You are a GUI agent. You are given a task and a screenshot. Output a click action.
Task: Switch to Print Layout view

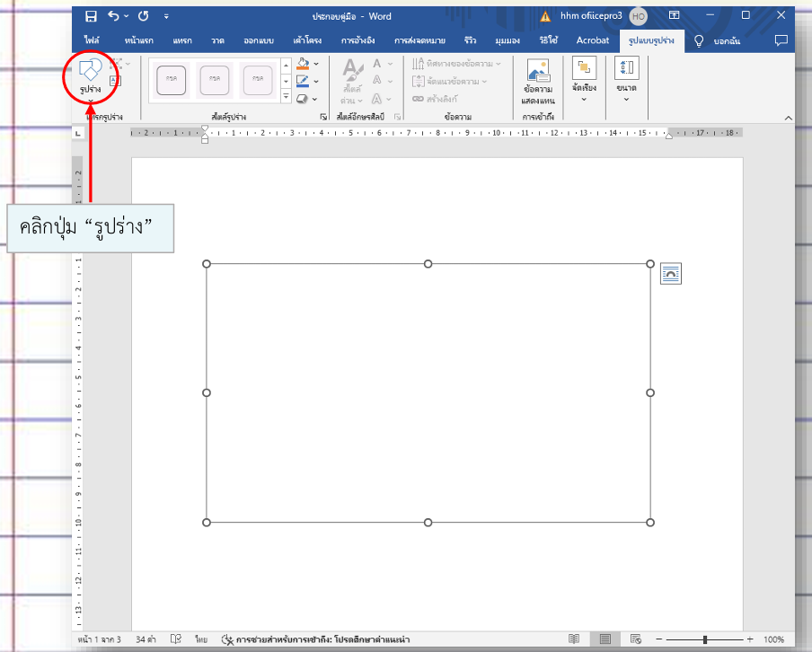click(x=605, y=639)
